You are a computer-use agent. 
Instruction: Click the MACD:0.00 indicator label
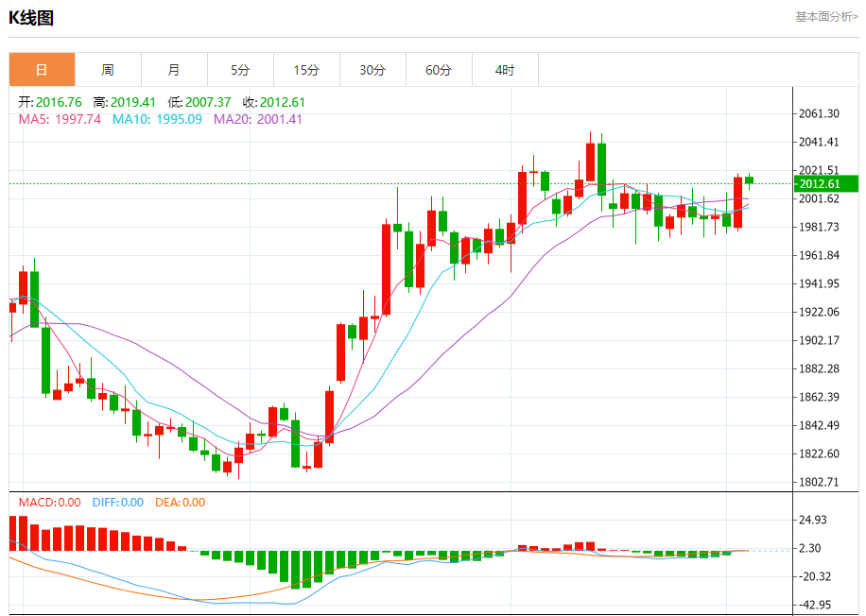50,503
